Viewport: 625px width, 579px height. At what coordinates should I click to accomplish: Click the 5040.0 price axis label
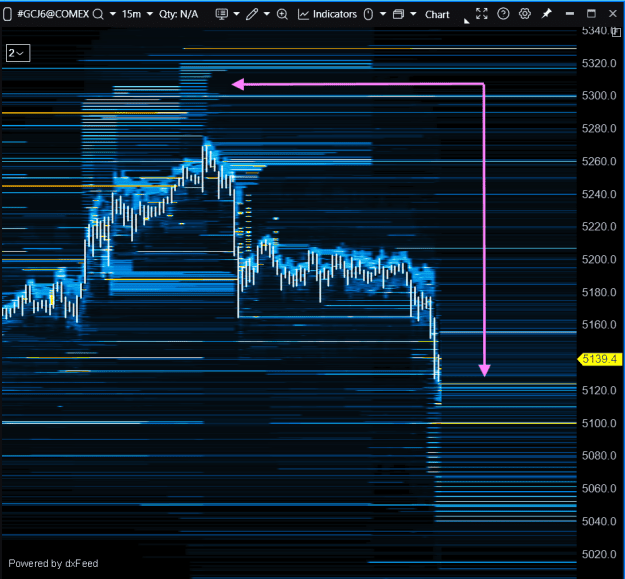(599, 521)
